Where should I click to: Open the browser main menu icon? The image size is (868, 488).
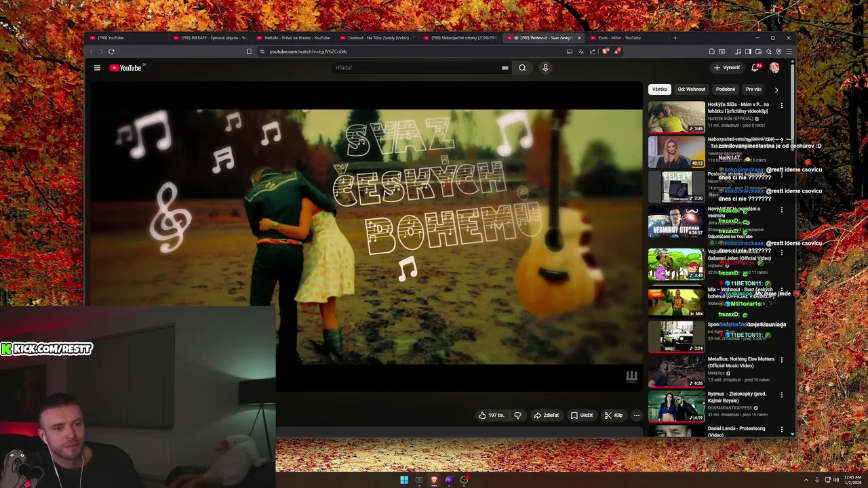789,52
